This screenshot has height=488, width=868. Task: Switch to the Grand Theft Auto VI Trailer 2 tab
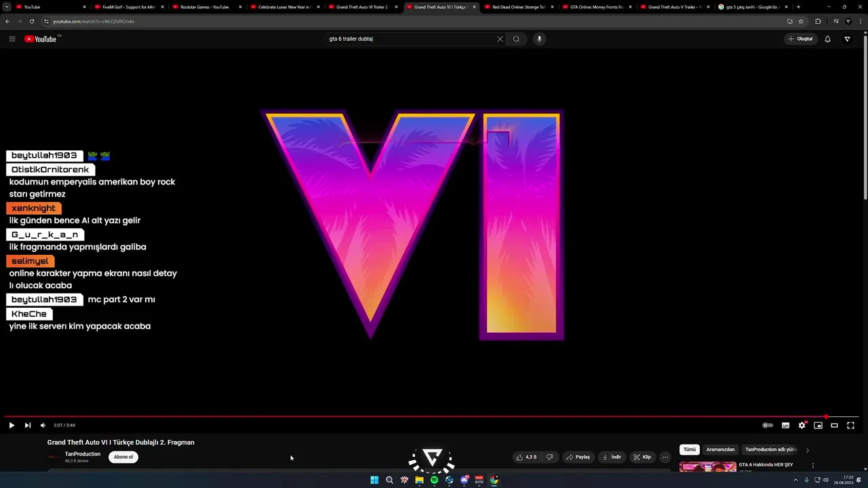pos(362,7)
